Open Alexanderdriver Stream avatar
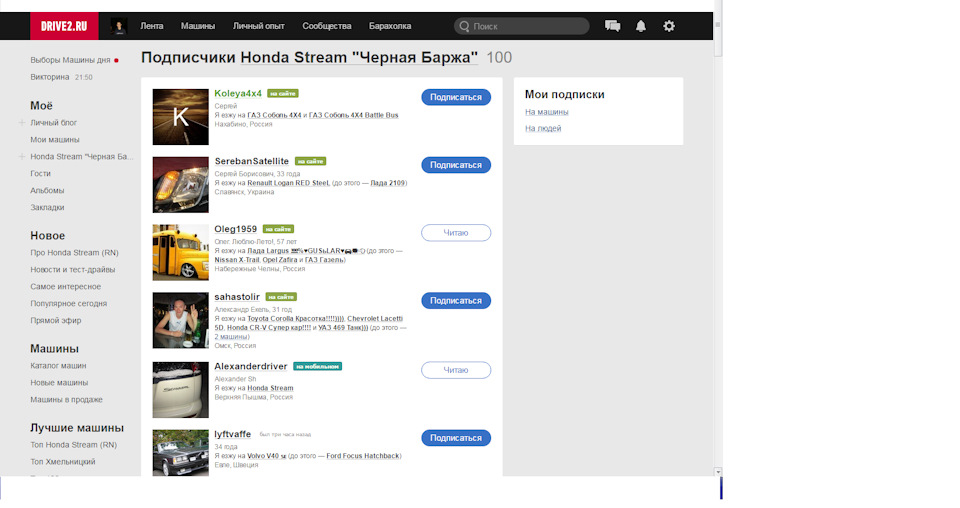 point(181,390)
